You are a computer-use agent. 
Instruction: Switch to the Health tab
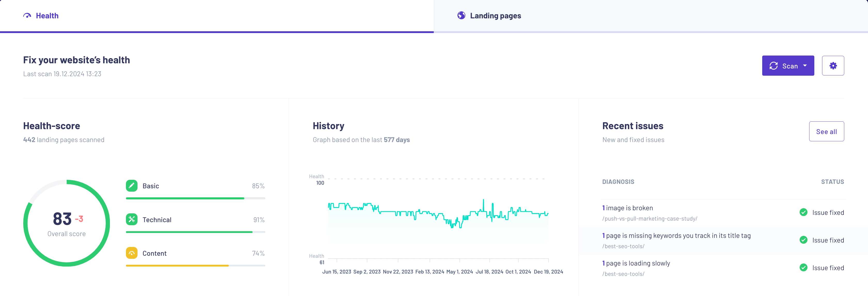click(x=47, y=15)
